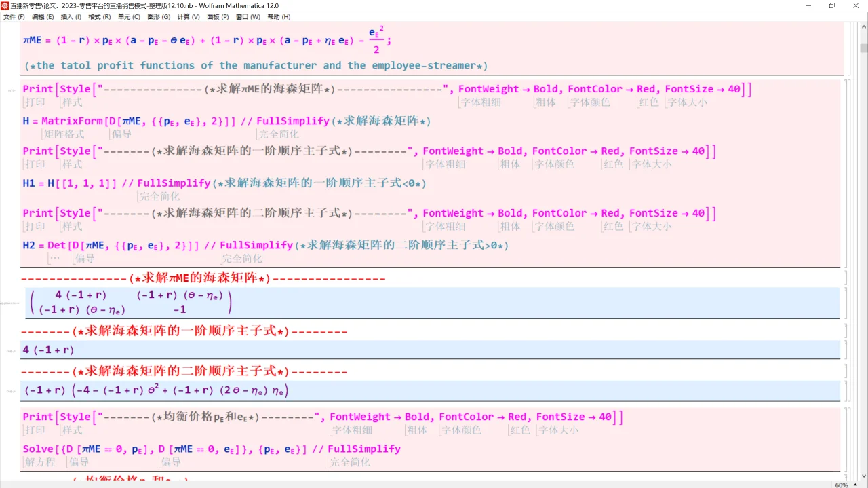This screenshot has height=488, width=868.
Task: Open the 编辑 (Edit) menu
Action: tap(42, 17)
